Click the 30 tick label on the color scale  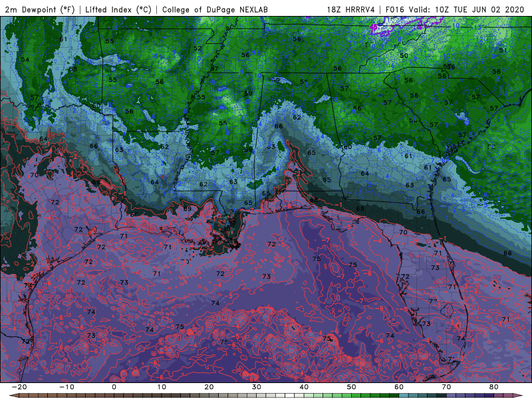pyautogui.click(x=257, y=387)
